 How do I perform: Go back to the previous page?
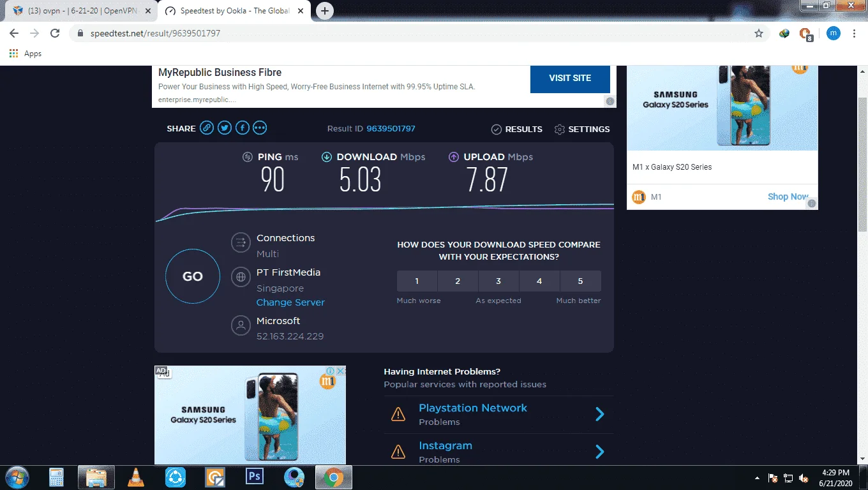[14, 33]
